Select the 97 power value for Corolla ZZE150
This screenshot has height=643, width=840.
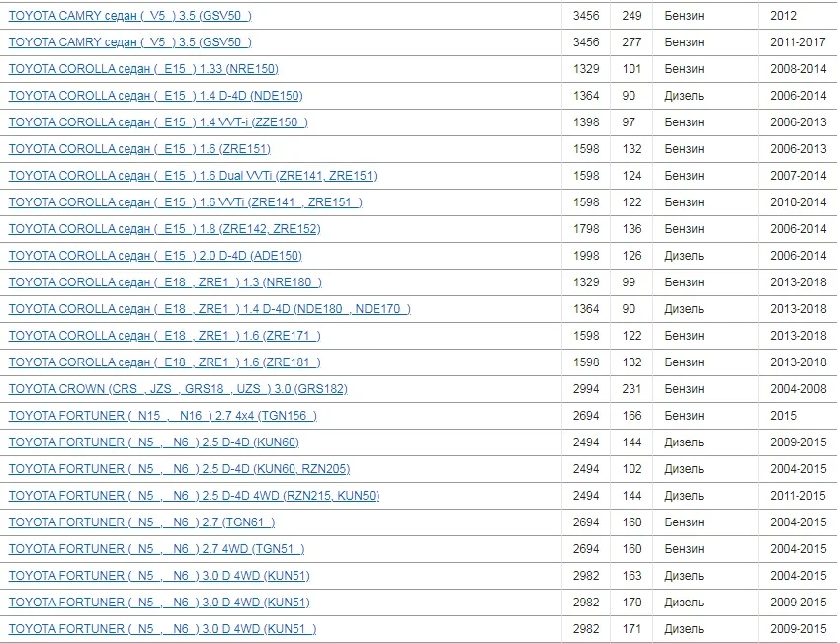(629, 122)
